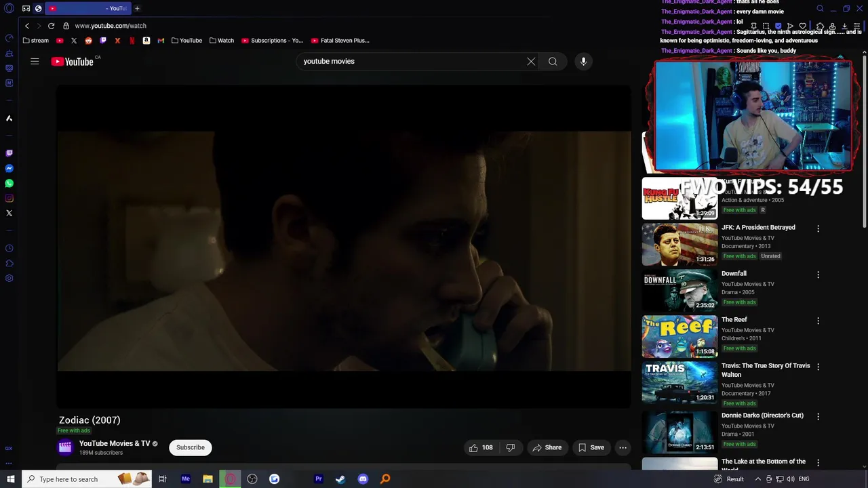Open the Downfall movie thumbnail
This screenshot has width=868, height=488.
point(679,290)
